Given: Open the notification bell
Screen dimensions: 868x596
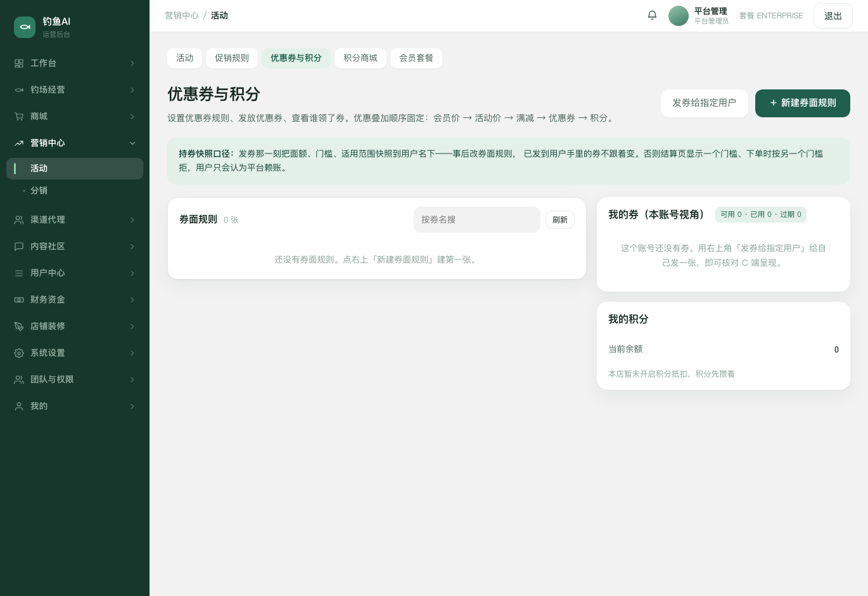Looking at the screenshot, I should (x=652, y=15).
